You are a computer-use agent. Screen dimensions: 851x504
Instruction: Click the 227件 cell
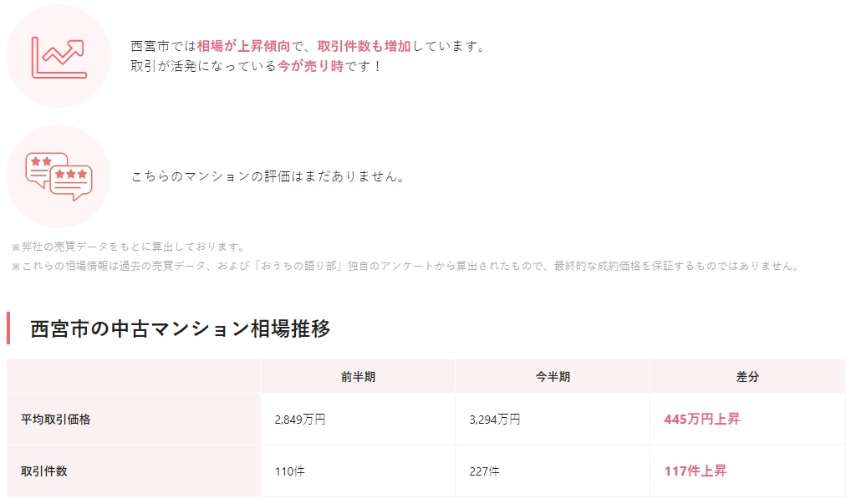(484, 471)
